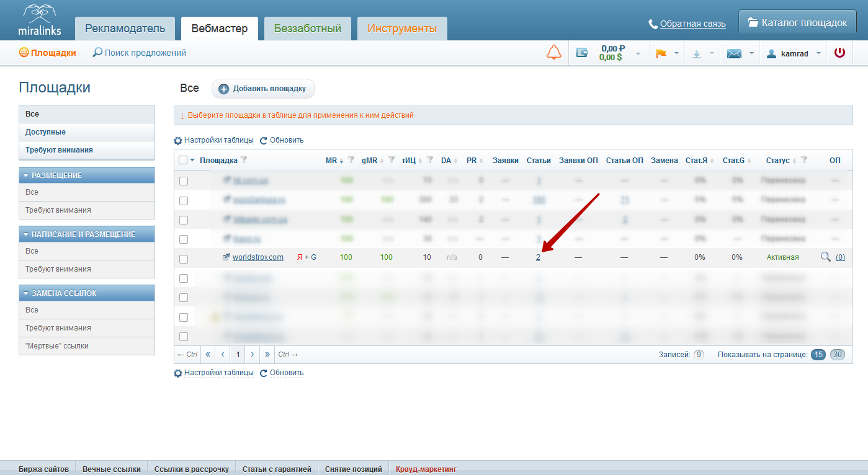868x475 pixels.
Task: Click the external-link icon beside worldstroy.com
Action: coord(226,257)
